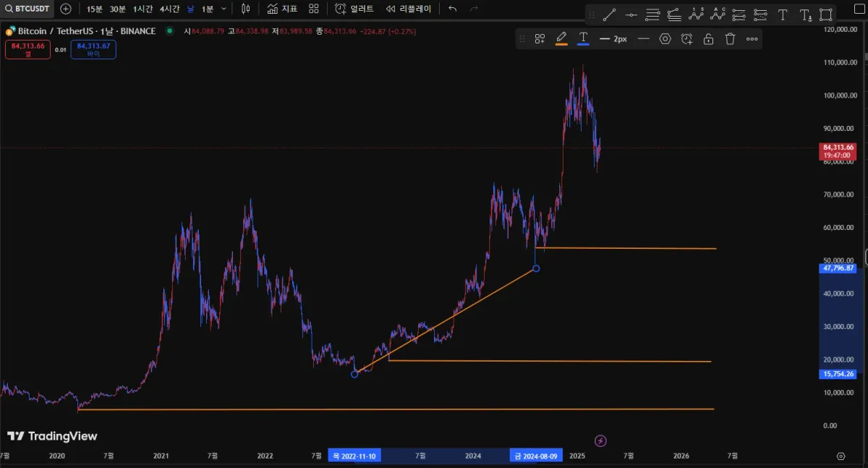Viewport: 868px width, 468px height.
Task: Select the trend line start anchor point
Action: [354, 374]
